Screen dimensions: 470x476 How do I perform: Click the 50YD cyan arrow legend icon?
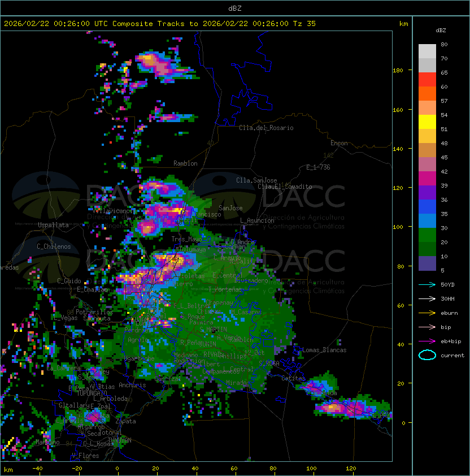tap(427, 285)
